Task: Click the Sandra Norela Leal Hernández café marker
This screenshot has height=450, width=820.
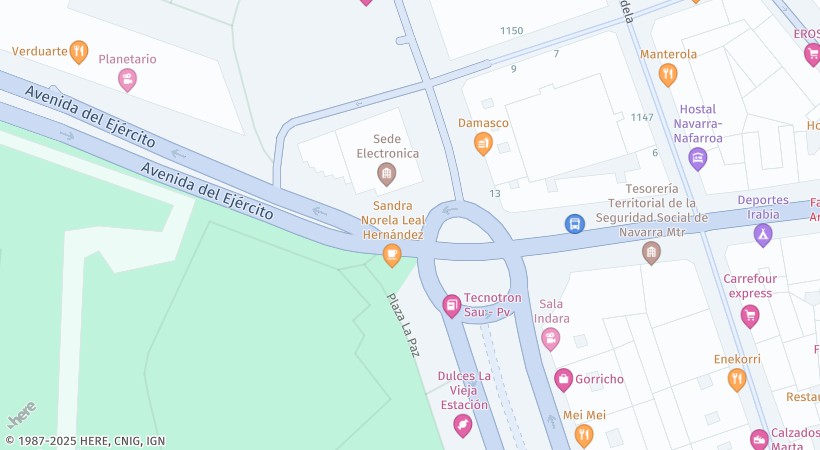Action: tap(392, 255)
